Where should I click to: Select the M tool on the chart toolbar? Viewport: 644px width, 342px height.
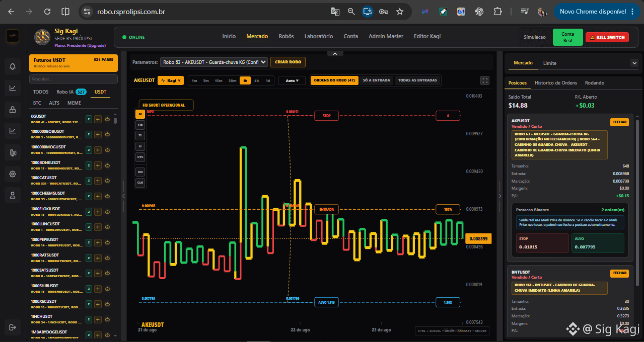[x=140, y=114]
